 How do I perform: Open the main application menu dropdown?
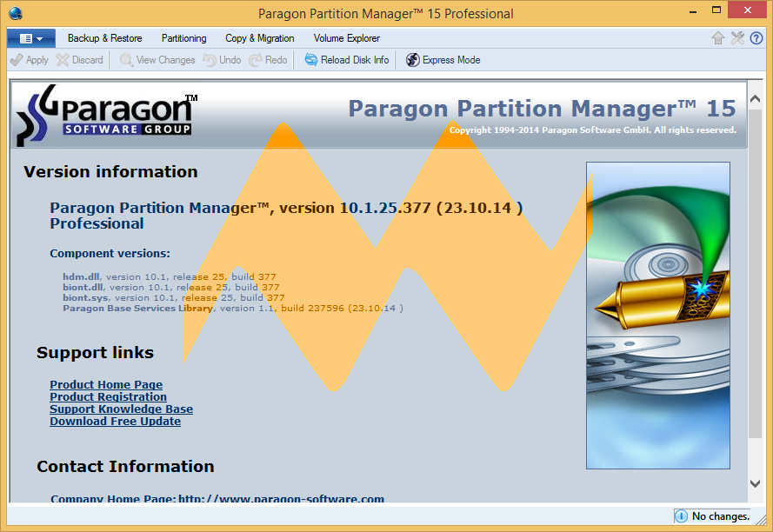tap(31, 38)
